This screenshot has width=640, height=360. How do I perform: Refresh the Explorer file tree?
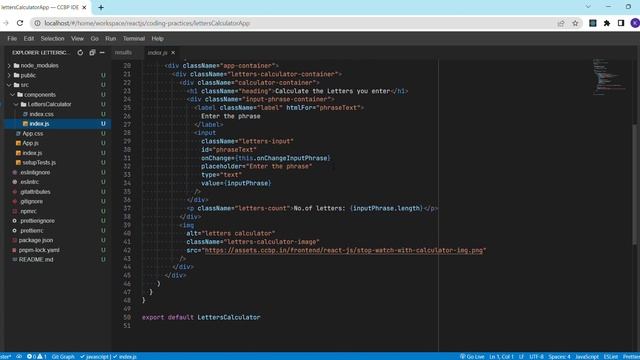click(80, 53)
